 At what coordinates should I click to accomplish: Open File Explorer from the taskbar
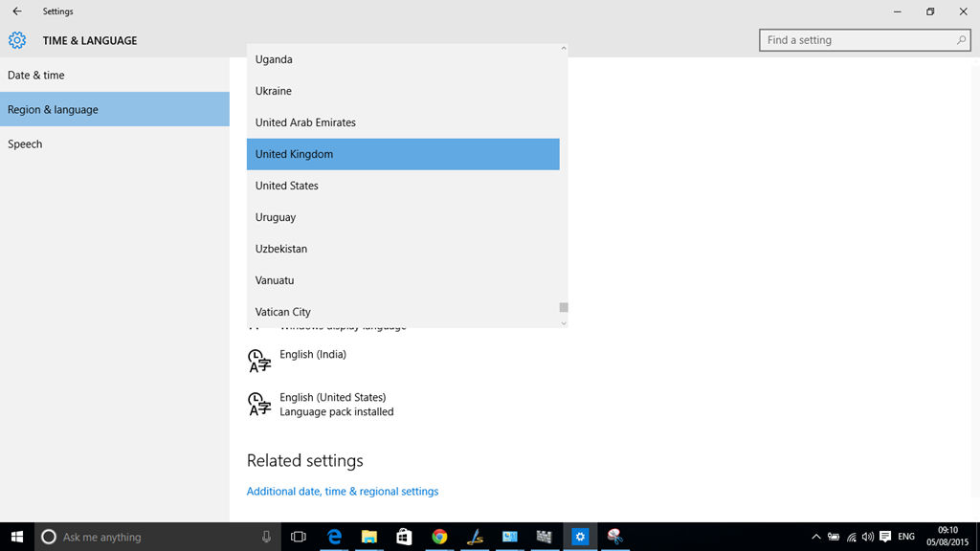(369, 537)
